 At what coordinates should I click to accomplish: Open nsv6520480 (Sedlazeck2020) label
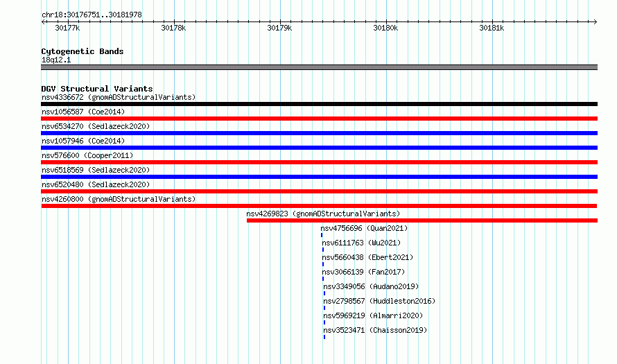click(96, 184)
